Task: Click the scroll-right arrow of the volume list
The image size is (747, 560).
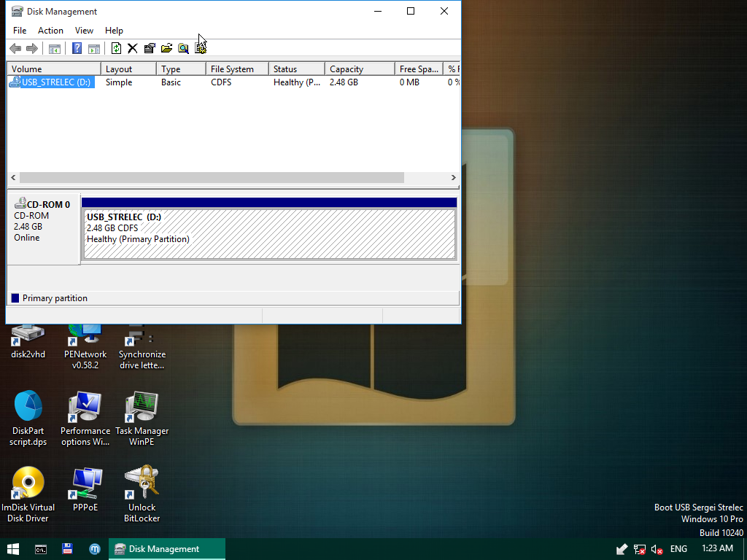Action: [x=453, y=178]
